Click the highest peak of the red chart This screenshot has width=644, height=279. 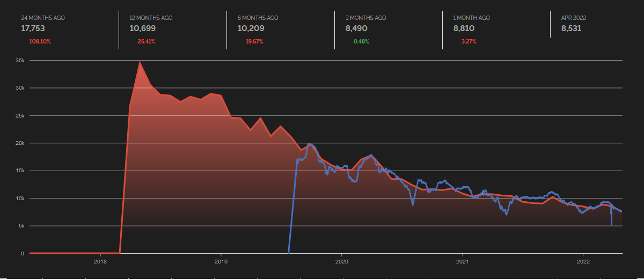140,62
